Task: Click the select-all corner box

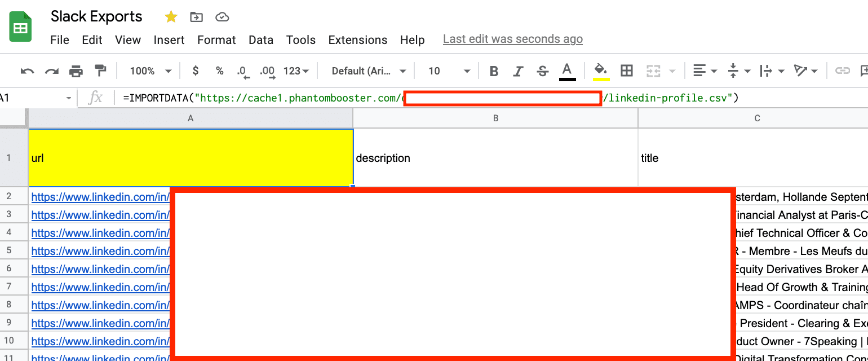Action: pos(14,118)
